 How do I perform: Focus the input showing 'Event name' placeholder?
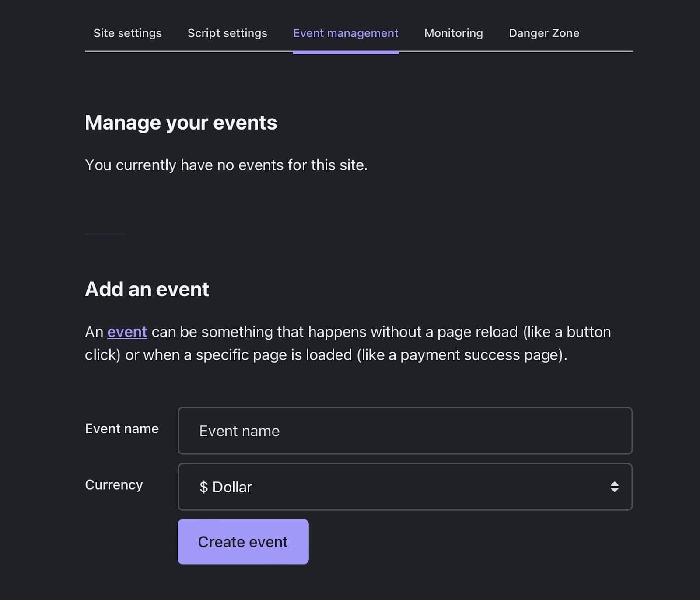click(404, 431)
